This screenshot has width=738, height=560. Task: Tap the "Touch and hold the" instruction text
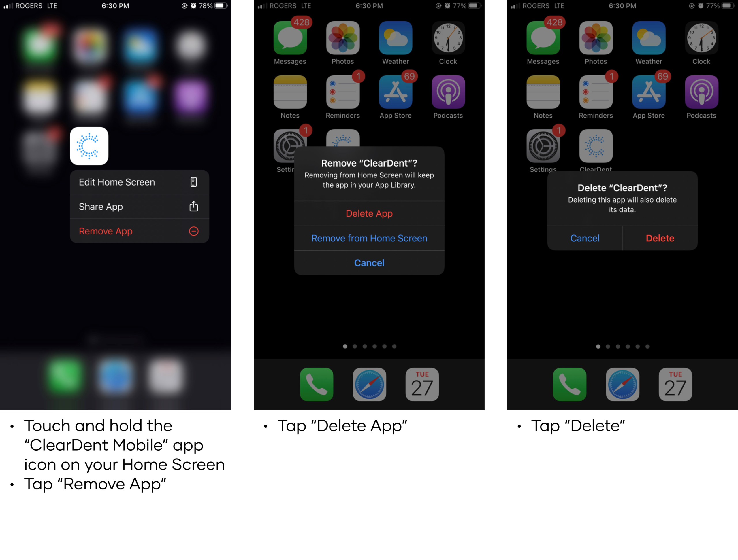point(98,426)
